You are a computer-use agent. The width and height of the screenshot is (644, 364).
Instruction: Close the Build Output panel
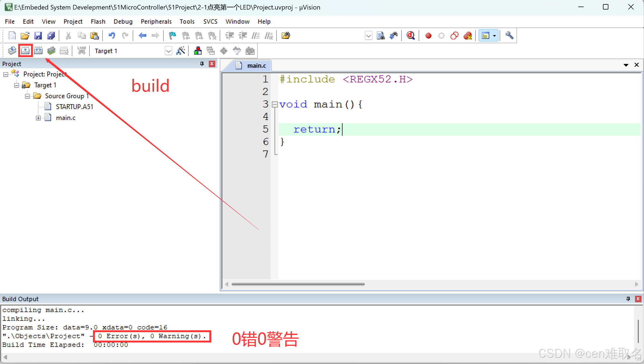[x=638, y=299]
